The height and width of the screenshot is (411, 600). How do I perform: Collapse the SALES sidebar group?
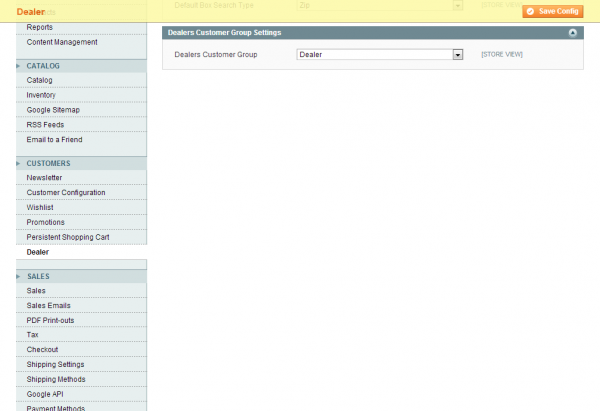pyautogui.click(x=81, y=276)
